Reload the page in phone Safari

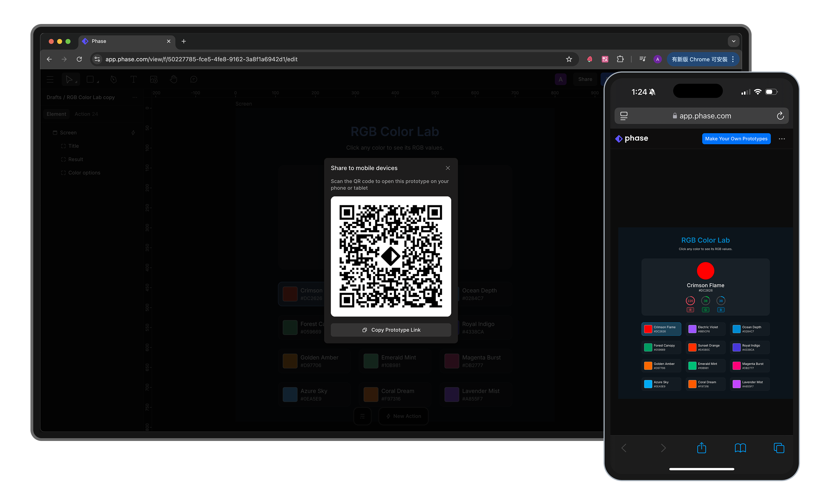pyautogui.click(x=780, y=116)
